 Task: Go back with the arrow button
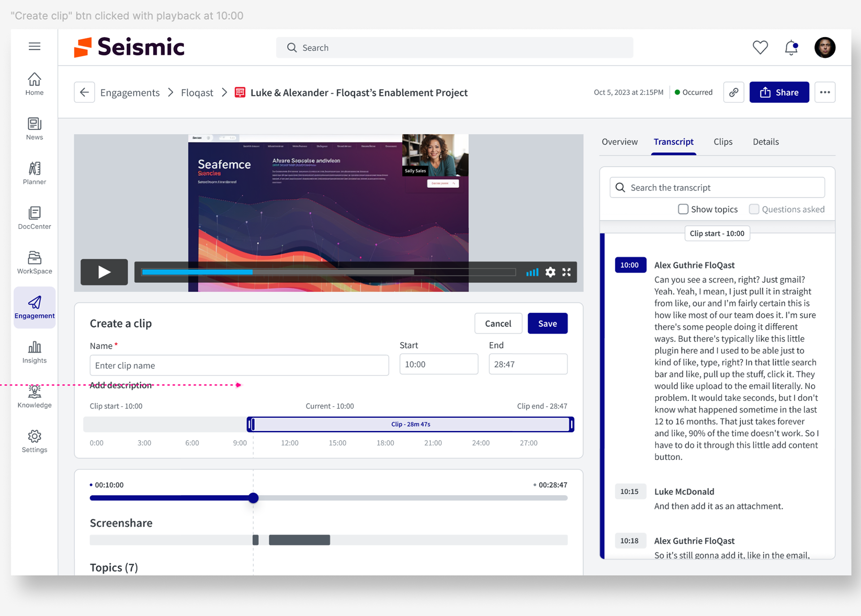tap(84, 92)
